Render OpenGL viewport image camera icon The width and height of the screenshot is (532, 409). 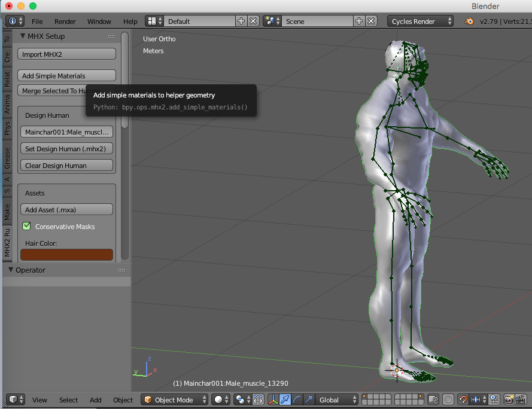point(509,399)
